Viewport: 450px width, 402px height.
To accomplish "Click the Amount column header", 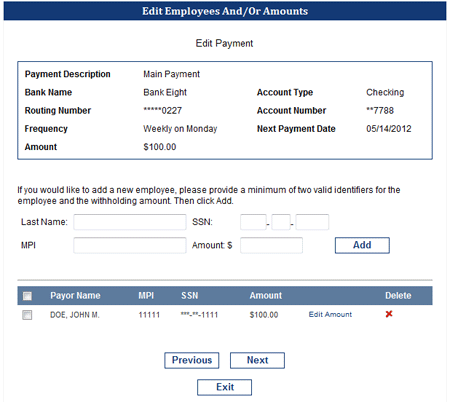I will [266, 296].
